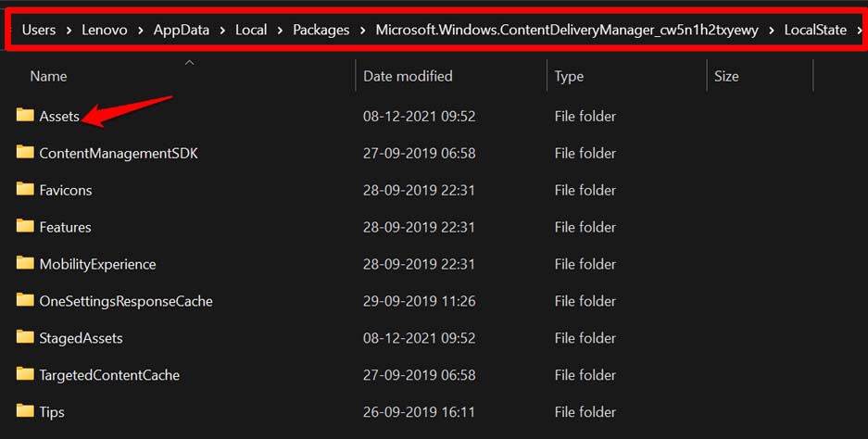Expand the chevron after AppData breadcrumb
The height and width of the screenshot is (439, 868).
click(222, 30)
